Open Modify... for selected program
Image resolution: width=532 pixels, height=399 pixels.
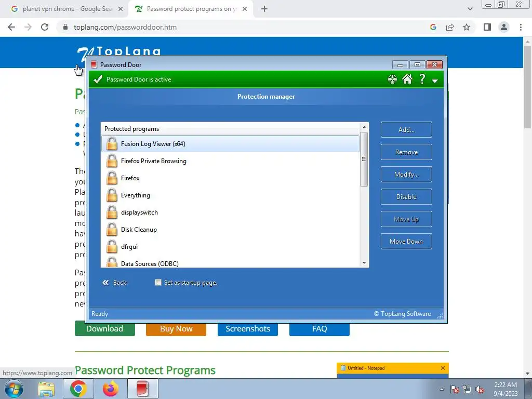[x=406, y=175]
